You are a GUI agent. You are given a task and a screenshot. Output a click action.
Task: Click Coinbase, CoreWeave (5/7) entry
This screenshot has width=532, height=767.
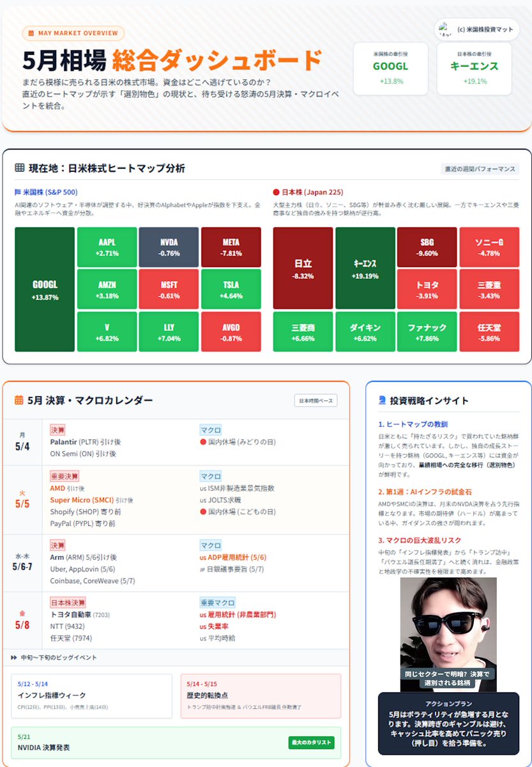pos(93,580)
